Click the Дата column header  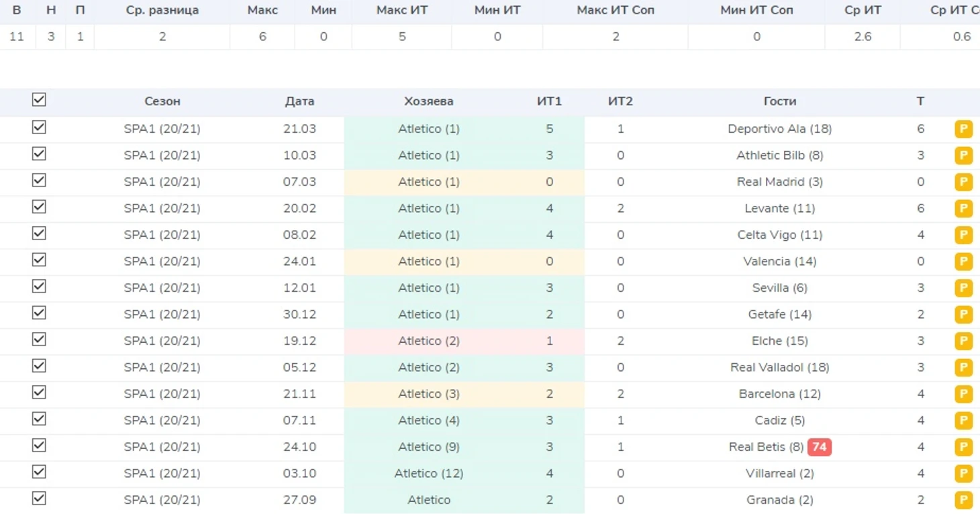(x=299, y=101)
